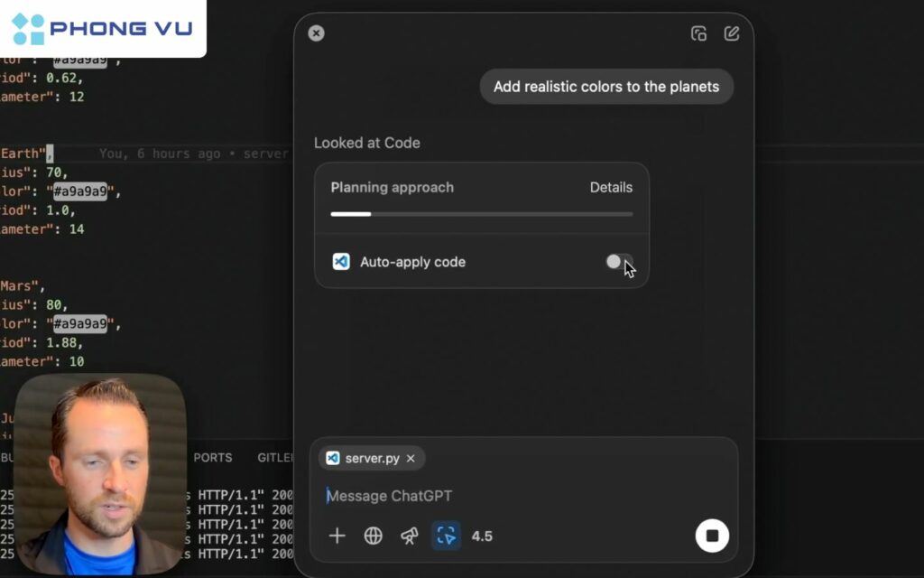Click the Planning approach progress bar
The image size is (924, 578).
pyautogui.click(x=482, y=214)
